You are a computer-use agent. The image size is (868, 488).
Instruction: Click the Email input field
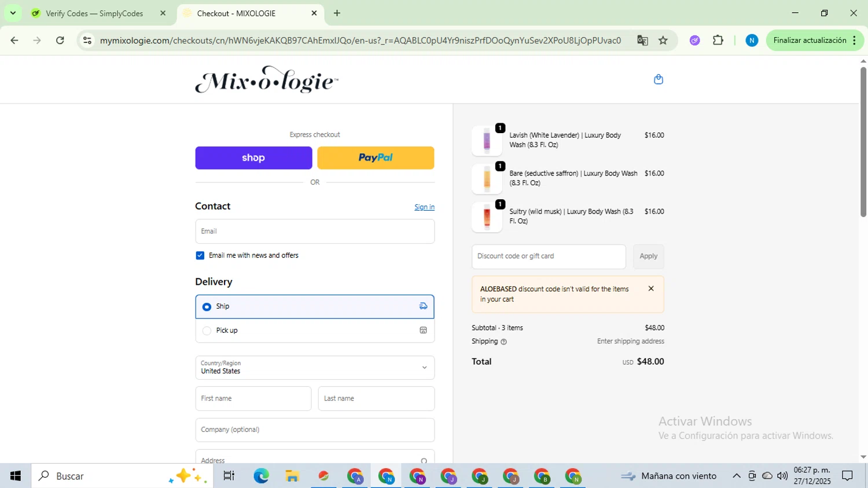(x=315, y=232)
